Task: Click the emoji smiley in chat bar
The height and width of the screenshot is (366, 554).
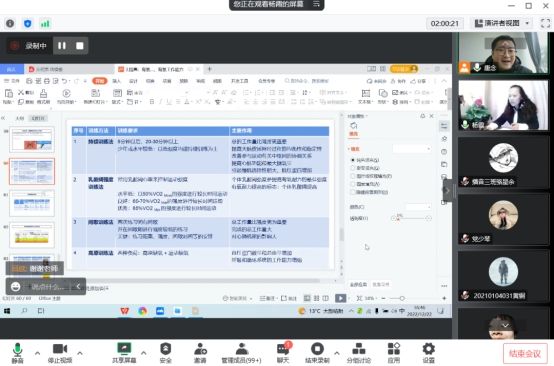Action: coord(16,287)
